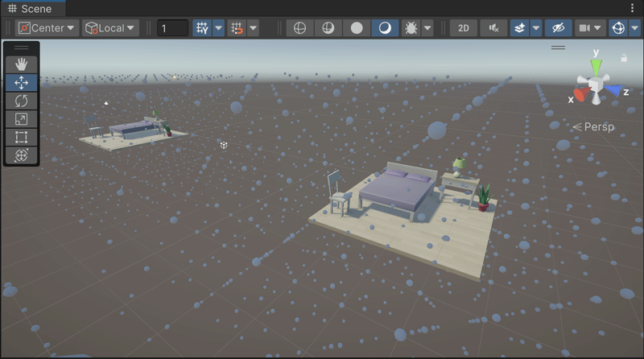Image resolution: width=644 pixels, height=359 pixels.
Task: Click the green Y axis cone
Action: point(596,66)
